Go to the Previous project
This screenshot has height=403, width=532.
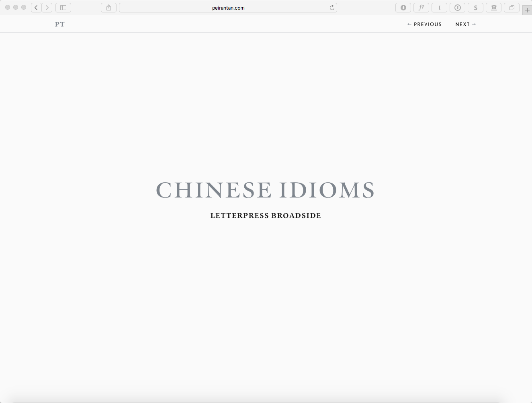[x=424, y=24]
